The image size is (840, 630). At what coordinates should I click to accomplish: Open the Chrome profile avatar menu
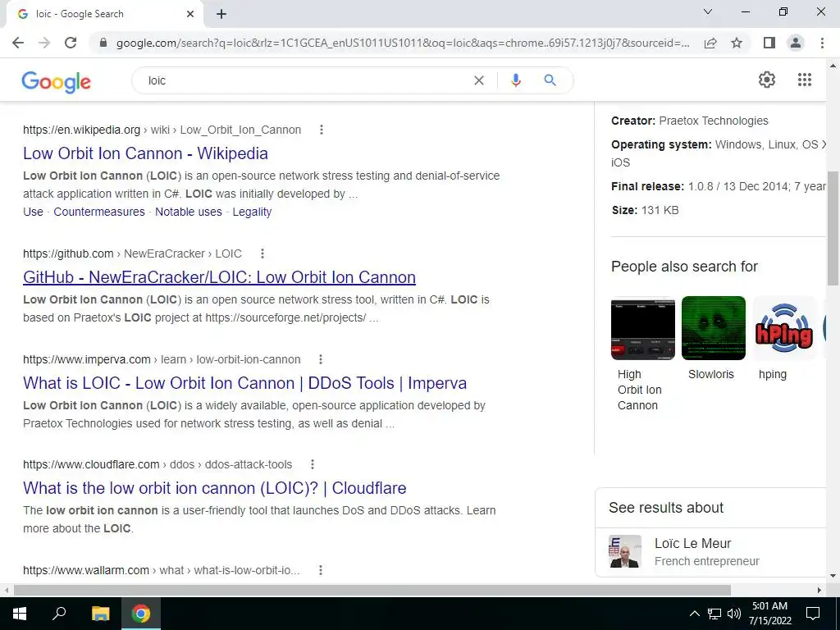pos(796,43)
